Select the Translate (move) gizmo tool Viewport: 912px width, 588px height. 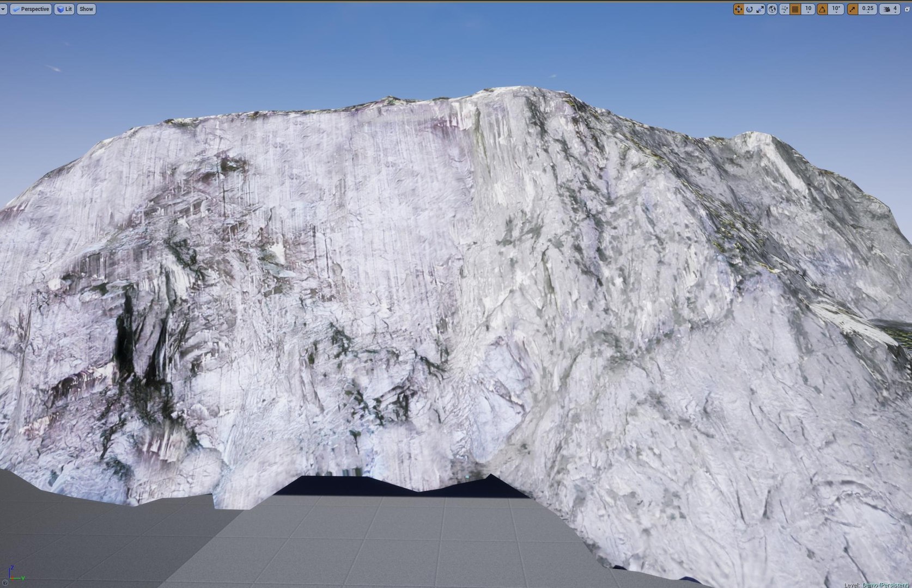point(738,9)
